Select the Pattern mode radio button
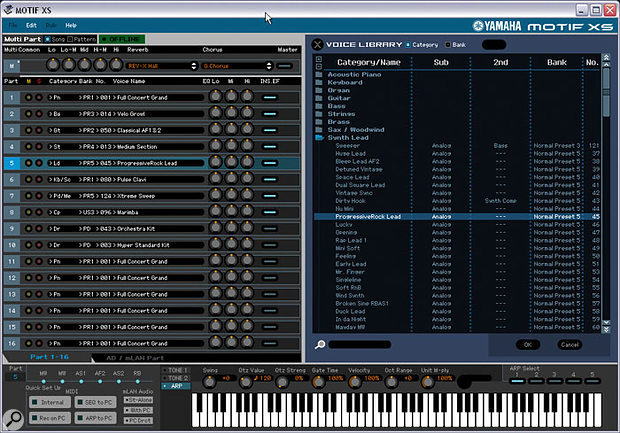Screen dimensions: 620x433 point(70,39)
